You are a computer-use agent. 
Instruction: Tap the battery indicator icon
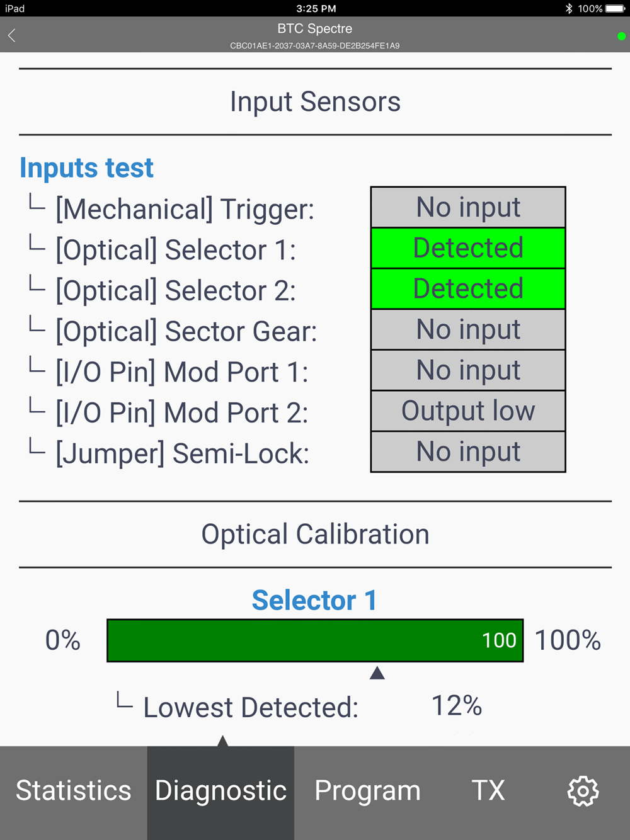pos(616,8)
